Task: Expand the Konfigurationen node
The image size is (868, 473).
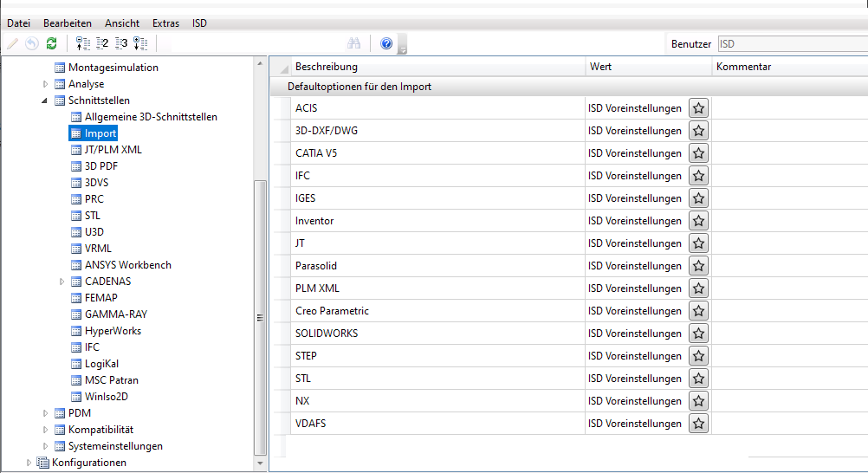Action: (29, 463)
